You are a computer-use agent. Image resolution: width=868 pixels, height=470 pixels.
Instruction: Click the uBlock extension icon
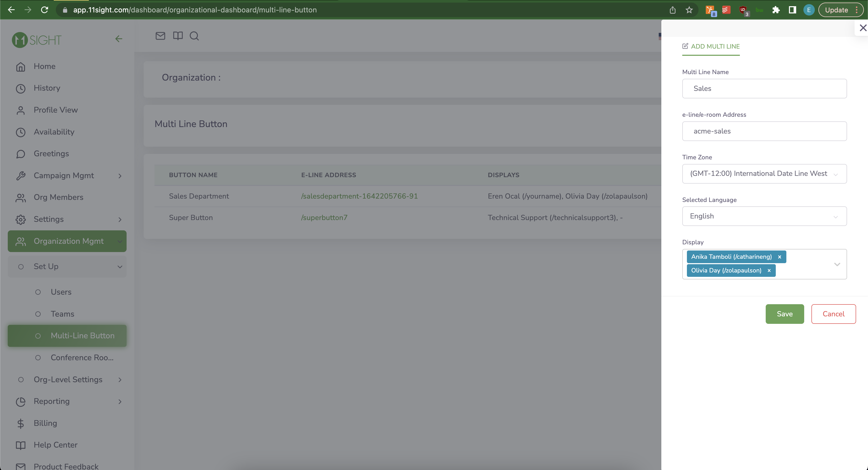coord(743,10)
